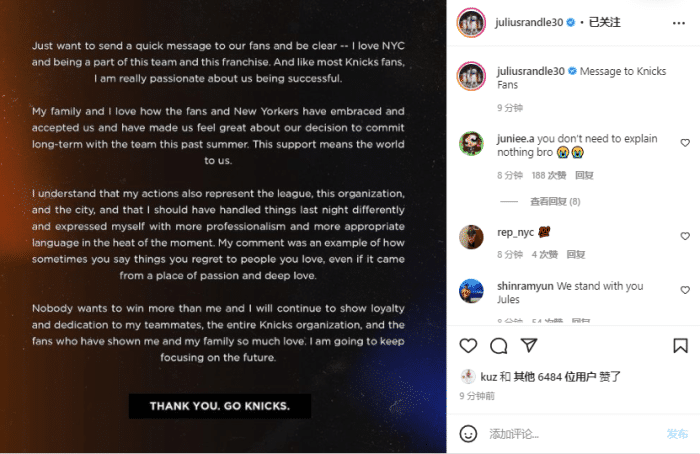
Task: Share the post via paper plane icon
Action: tap(530, 346)
